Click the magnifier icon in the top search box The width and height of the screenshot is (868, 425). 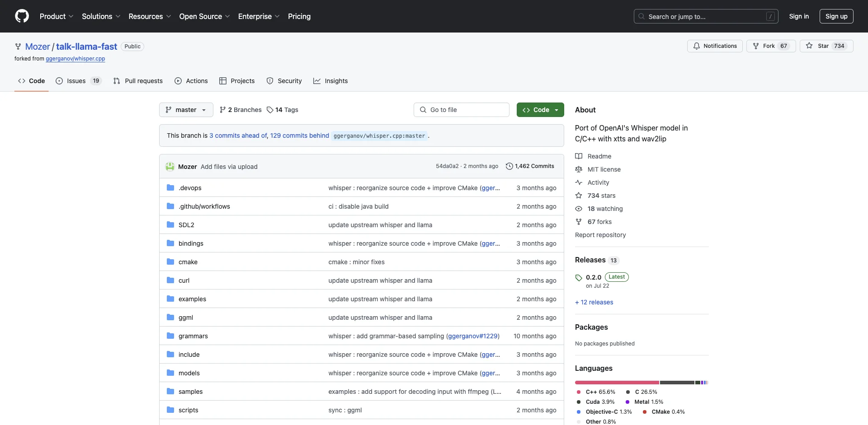click(641, 16)
